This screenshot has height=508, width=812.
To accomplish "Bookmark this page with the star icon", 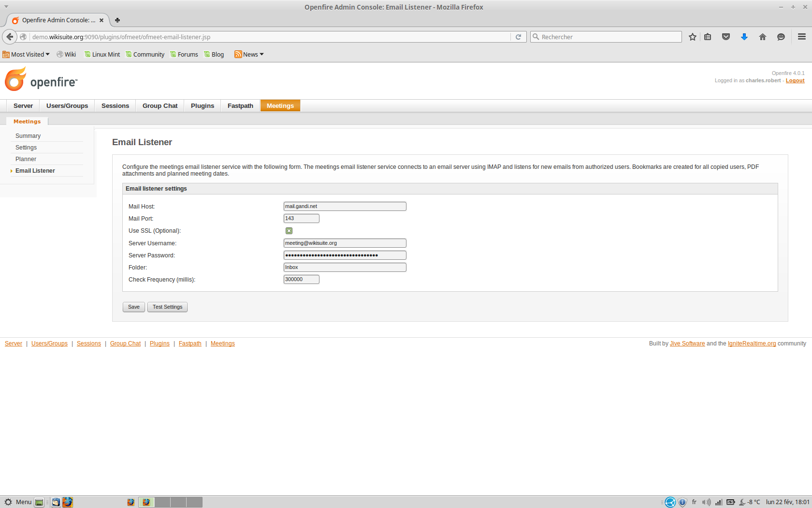I will click(693, 37).
